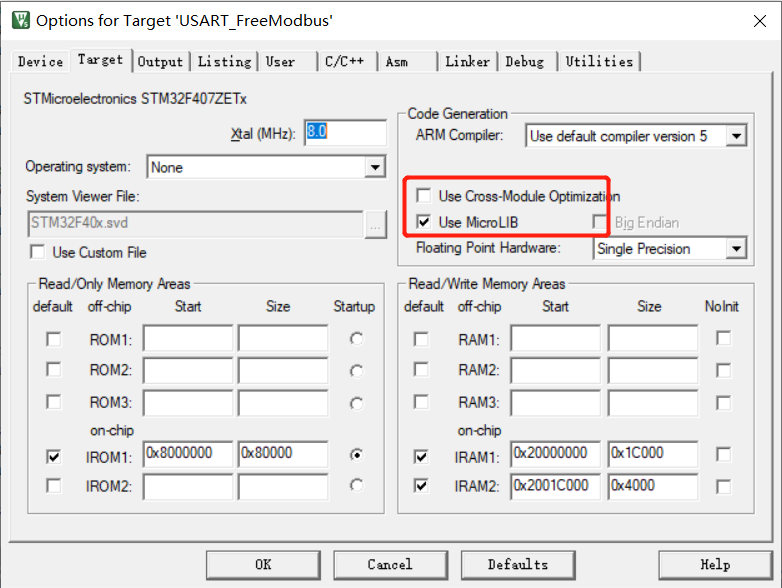Select the Target tab
Viewport: 782px width, 588px height.
pyautogui.click(x=101, y=60)
